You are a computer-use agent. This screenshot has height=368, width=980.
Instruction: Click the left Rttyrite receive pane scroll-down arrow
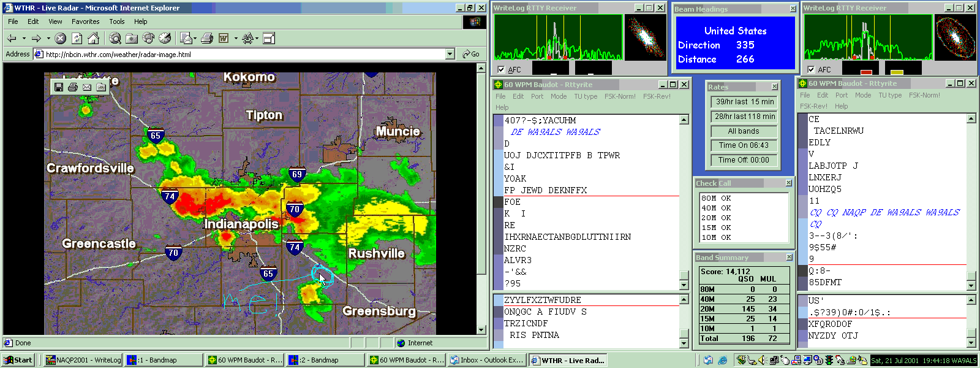click(684, 285)
